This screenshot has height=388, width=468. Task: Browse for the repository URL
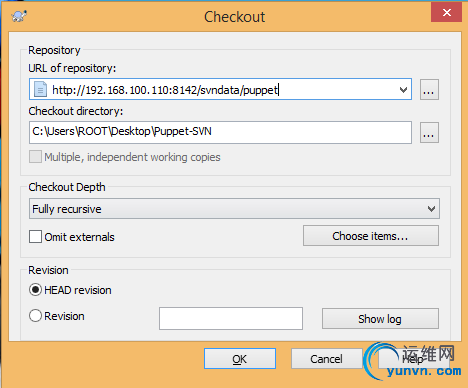coord(429,89)
